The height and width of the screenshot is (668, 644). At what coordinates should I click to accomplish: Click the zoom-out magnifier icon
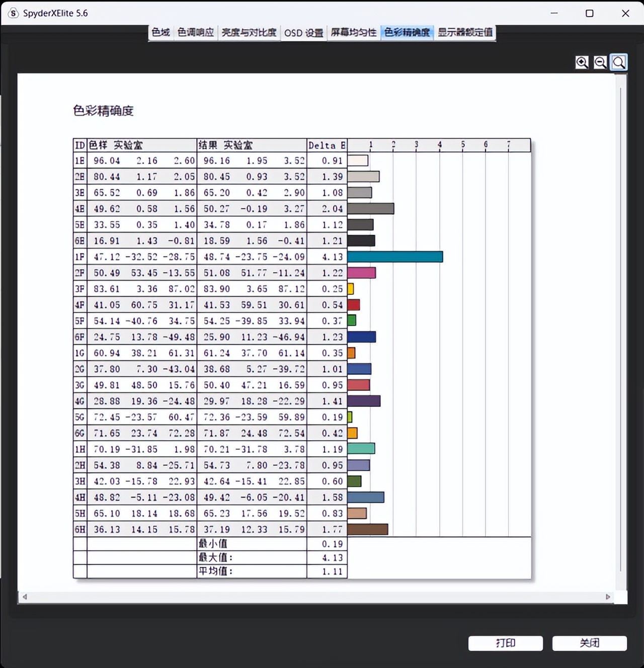[600, 62]
